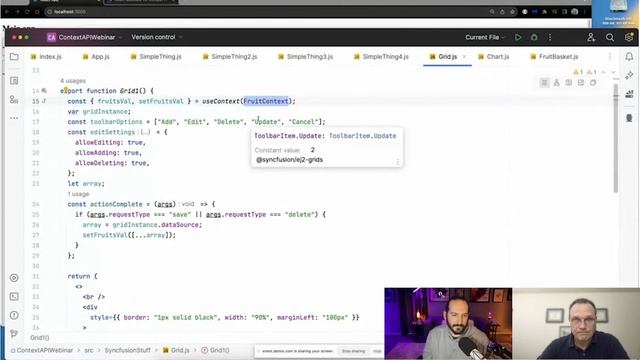Hide the screen sharing notification bar

point(377,351)
